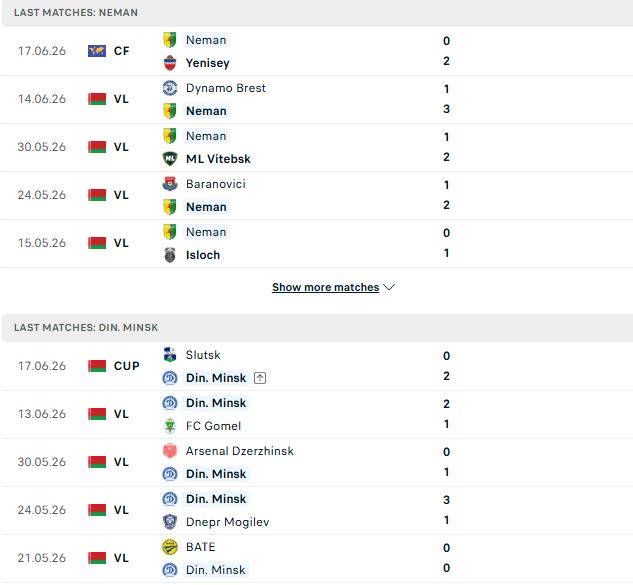Click the advancing arrow icon next to Din. Minsk

click(260, 378)
